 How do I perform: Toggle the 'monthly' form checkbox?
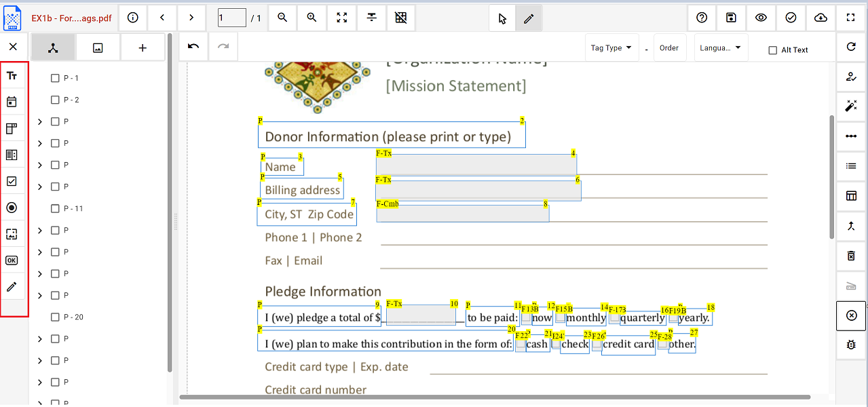tap(561, 317)
